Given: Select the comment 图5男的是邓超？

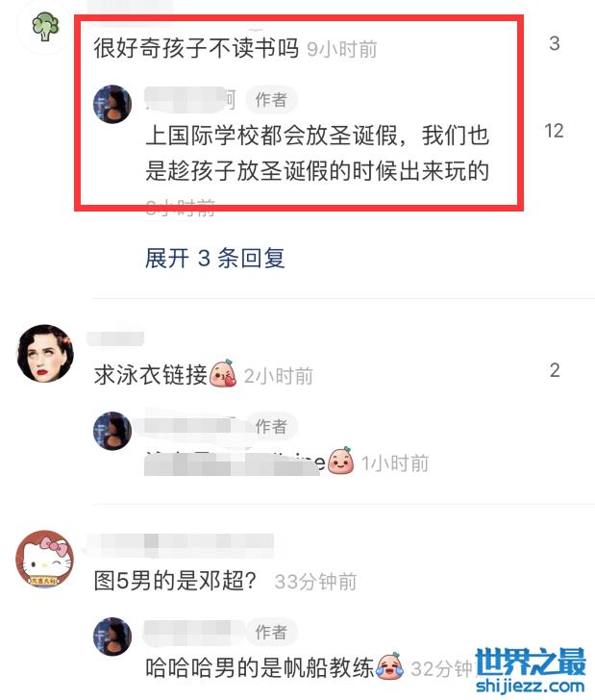Looking at the screenshot, I should (175, 581).
